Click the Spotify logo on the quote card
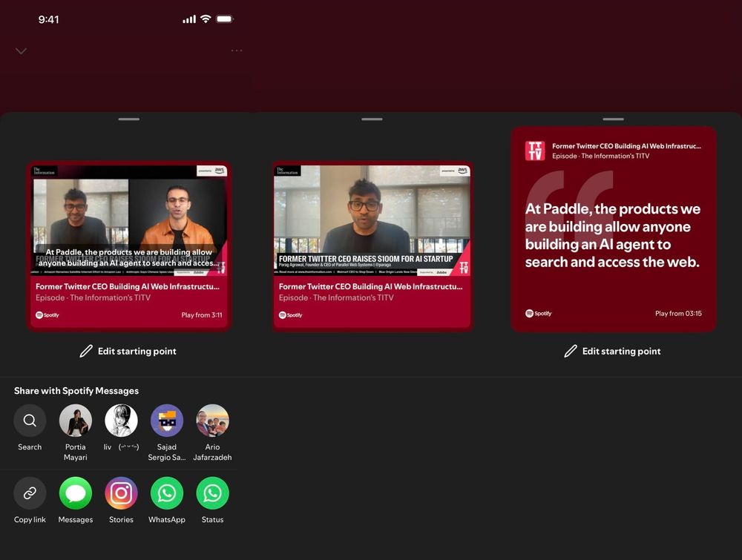Image resolution: width=742 pixels, height=560 pixels. click(x=529, y=313)
